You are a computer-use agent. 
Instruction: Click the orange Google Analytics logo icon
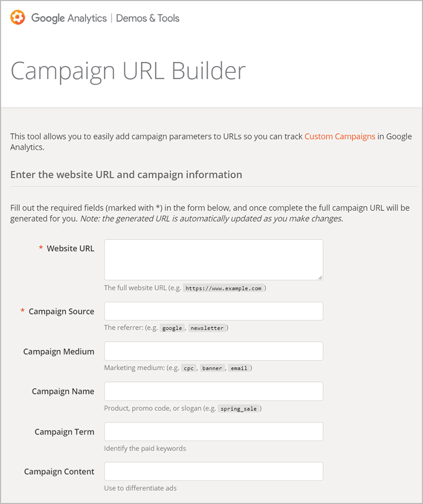(18, 18)
